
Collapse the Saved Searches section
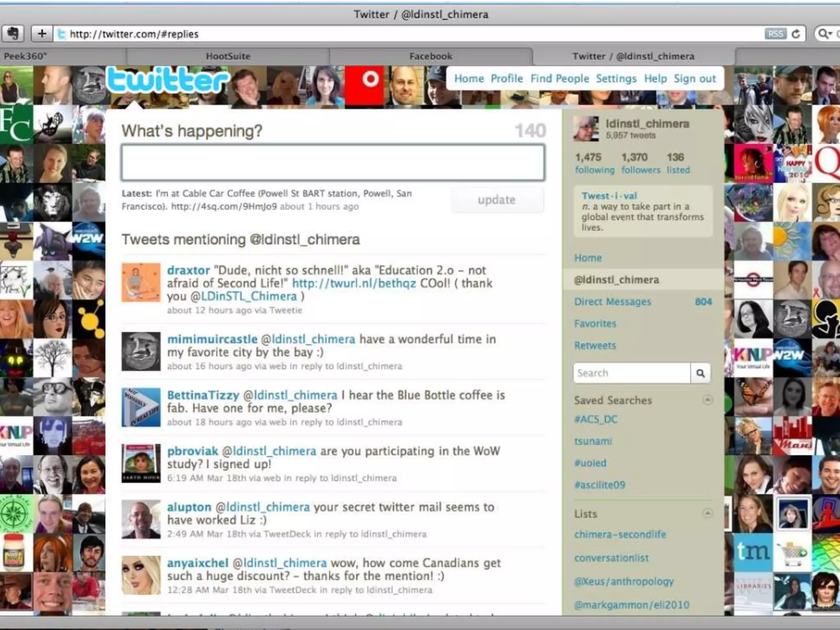[708, 399]
